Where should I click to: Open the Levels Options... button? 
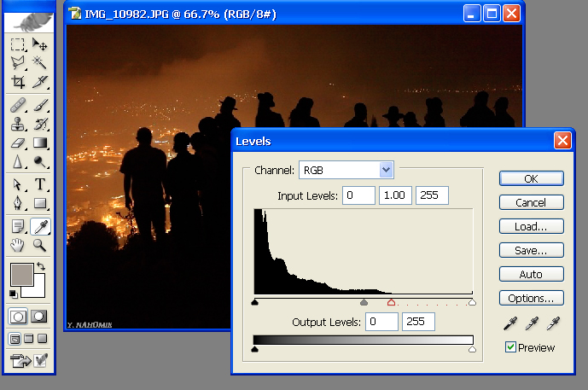531,298
